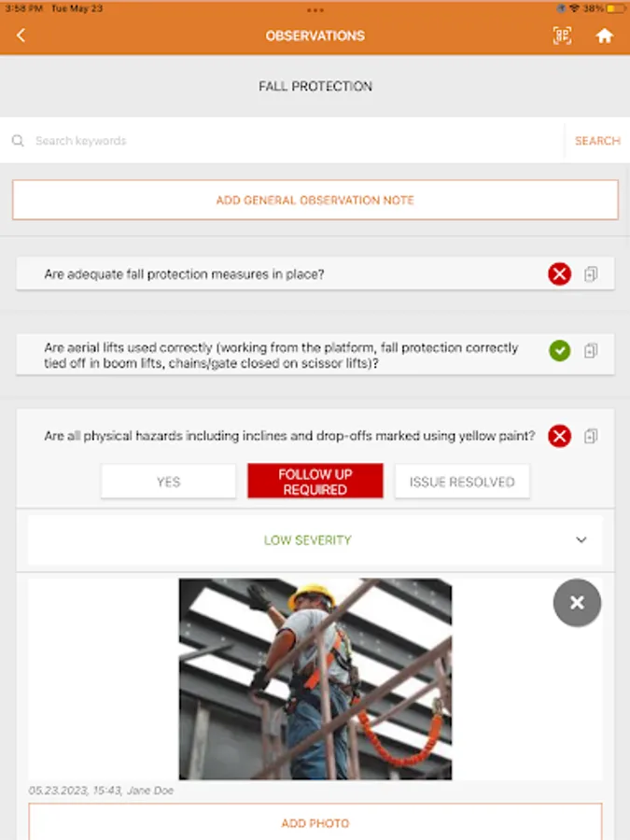Copy the aerial lifts question

pyautogui.click(x=591, y=350)
